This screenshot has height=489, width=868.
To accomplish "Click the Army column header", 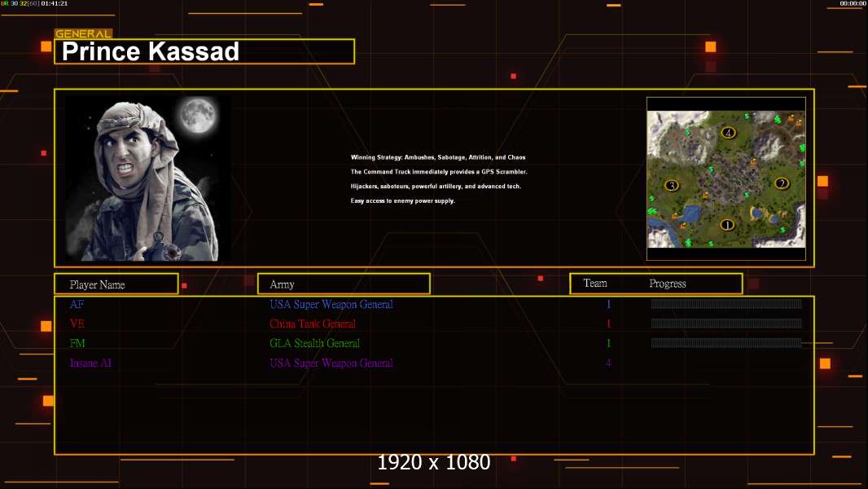I will coord(344,284).
